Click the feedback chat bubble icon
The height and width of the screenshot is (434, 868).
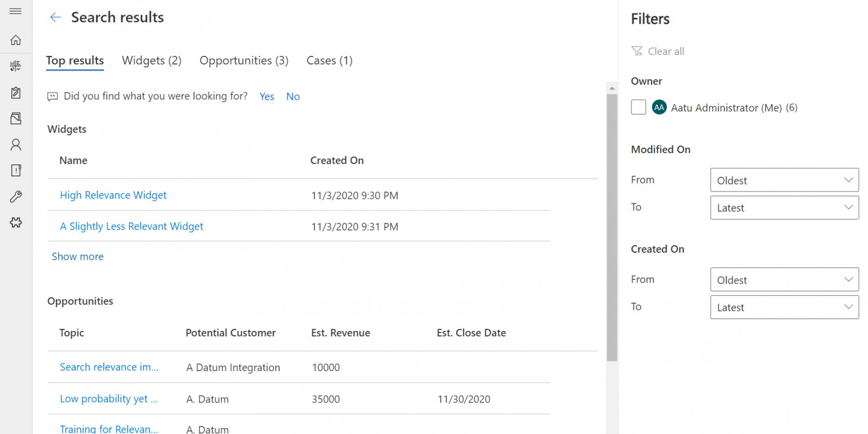53,97
